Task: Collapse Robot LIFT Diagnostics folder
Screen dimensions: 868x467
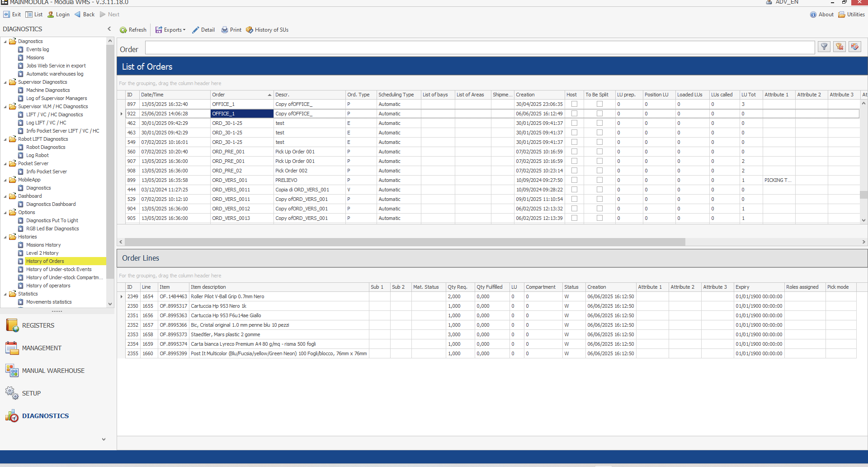Action: 5,139
